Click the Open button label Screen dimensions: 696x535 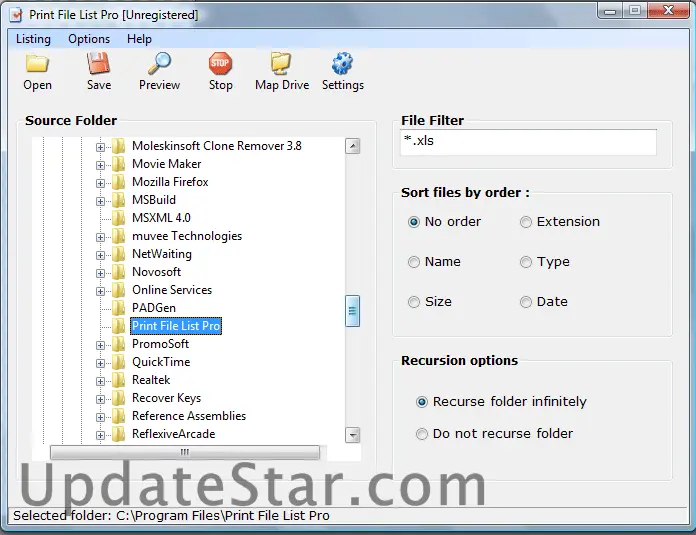[x=37, y=85]
